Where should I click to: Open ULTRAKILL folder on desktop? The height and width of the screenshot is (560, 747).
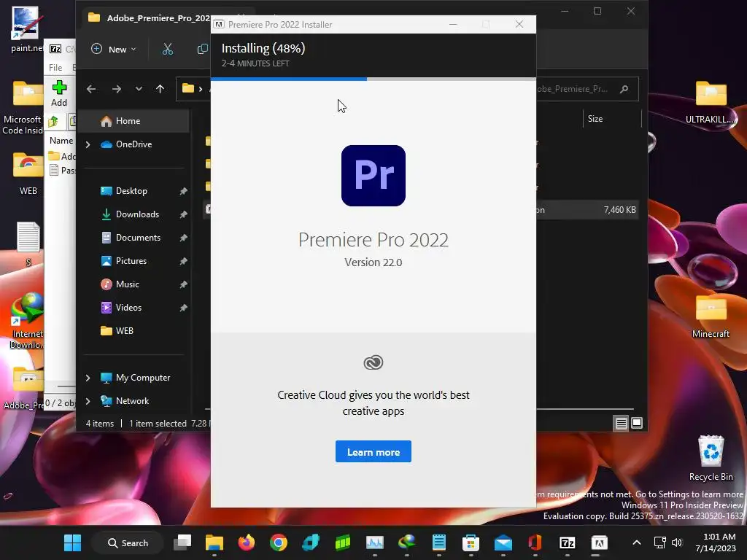(711, 102)
